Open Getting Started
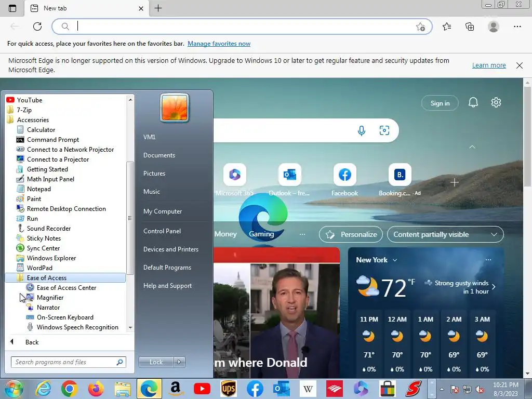 pos(47,169)
